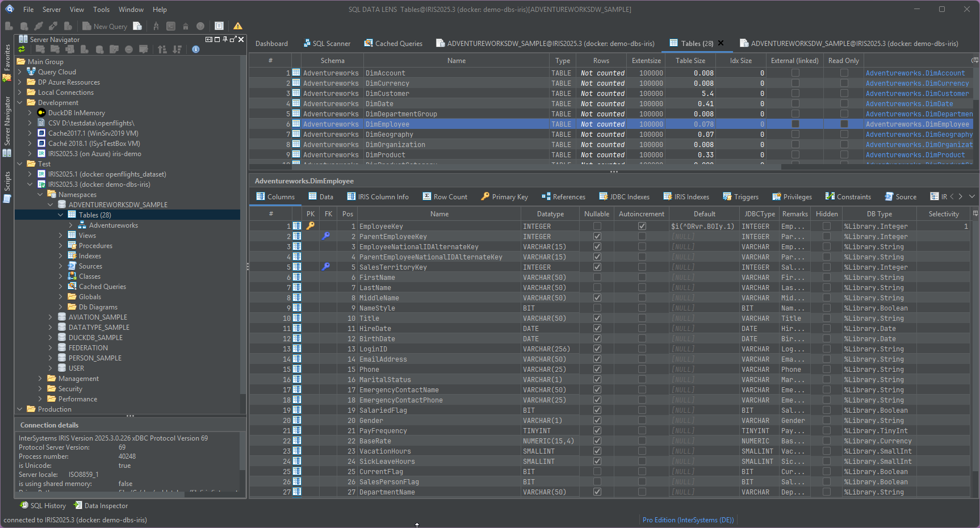Click the terminal console toolbar icon

(x=171, y=26)
